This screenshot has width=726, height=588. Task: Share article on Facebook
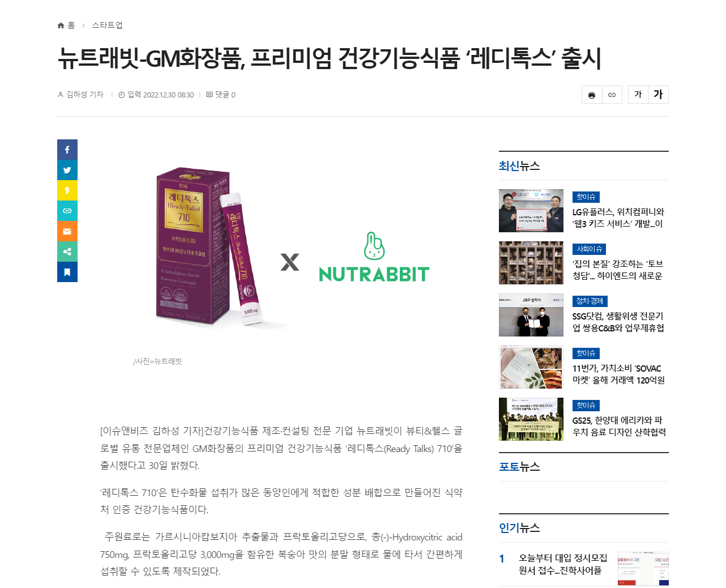coord(67,150)
